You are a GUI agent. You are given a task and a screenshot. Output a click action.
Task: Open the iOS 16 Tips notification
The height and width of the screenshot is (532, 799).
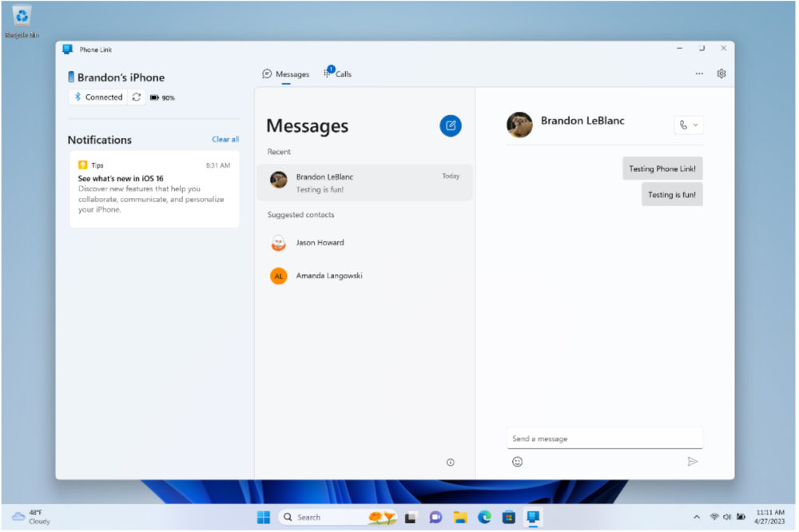pos(154,189)
